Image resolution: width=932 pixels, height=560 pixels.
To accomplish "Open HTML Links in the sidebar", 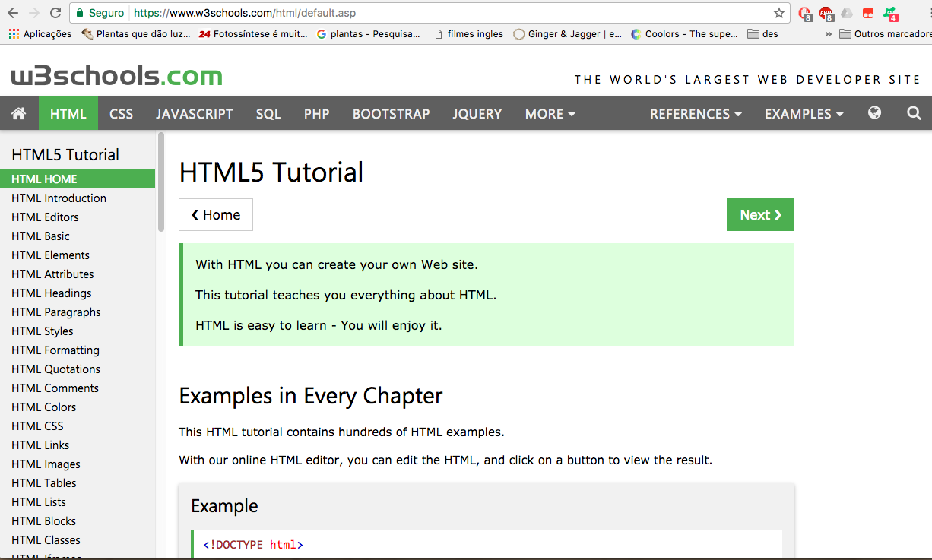I will pyautogui.click(x=78, y=445).
